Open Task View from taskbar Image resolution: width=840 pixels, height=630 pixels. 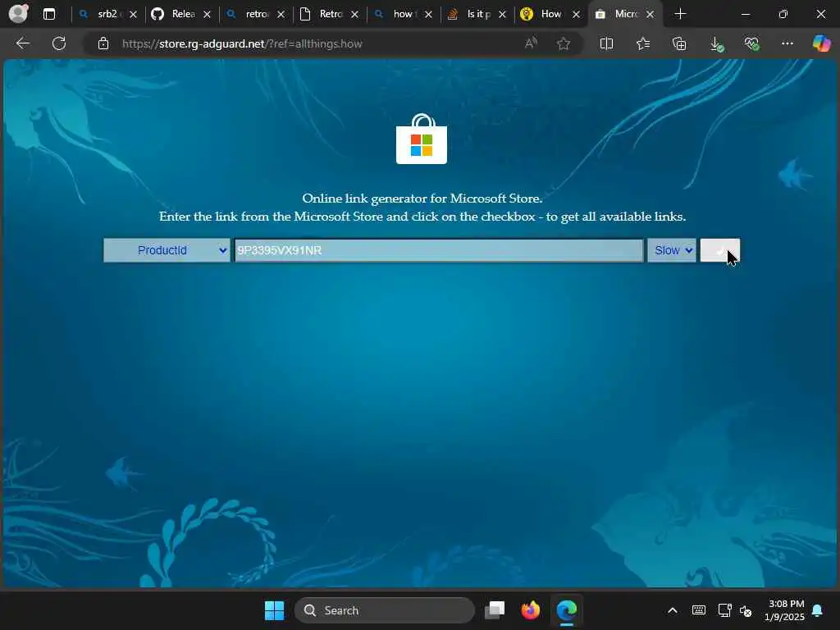[x=495, y=610]
